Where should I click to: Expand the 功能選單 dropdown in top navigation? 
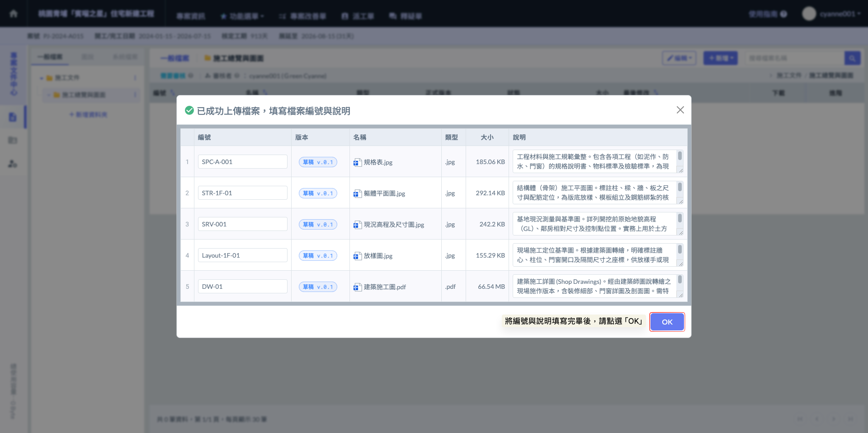pos(242,16)
